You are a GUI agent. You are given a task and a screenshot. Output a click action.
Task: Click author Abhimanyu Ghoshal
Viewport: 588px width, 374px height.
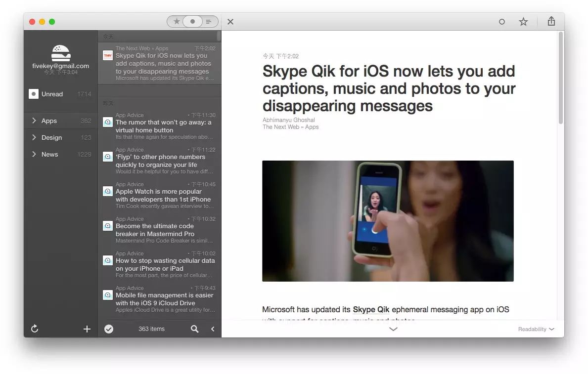coord(289,120)
